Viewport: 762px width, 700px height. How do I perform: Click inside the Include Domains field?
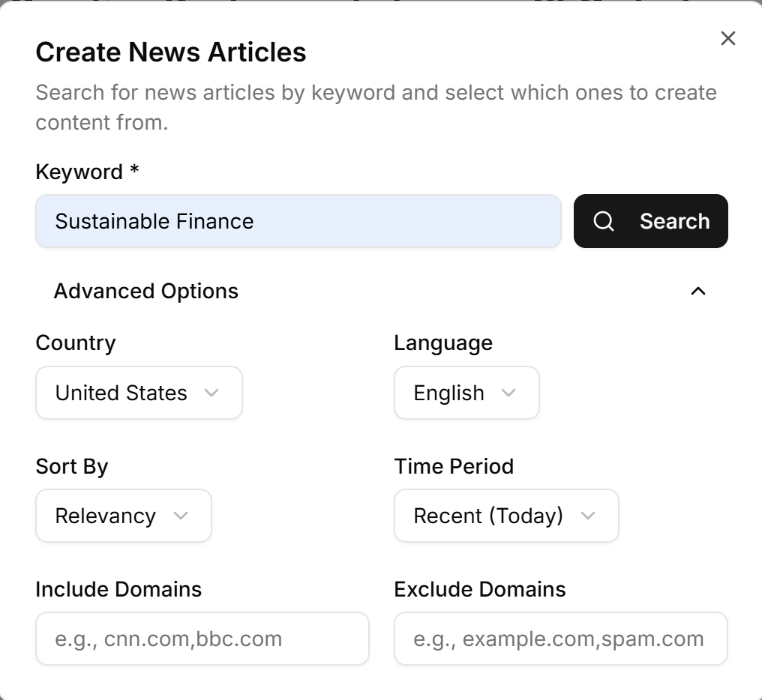[202, 639]
